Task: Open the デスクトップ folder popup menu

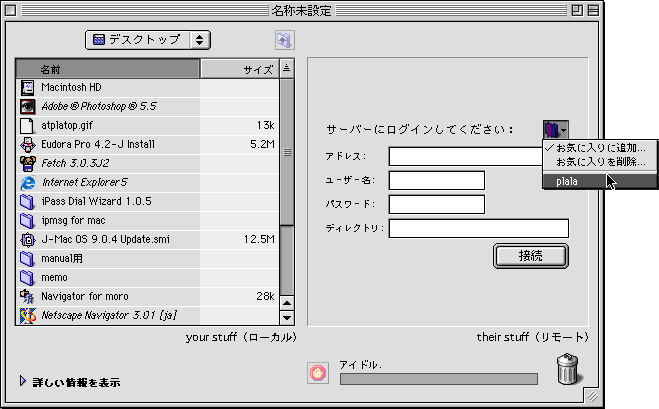Action: 148,40
